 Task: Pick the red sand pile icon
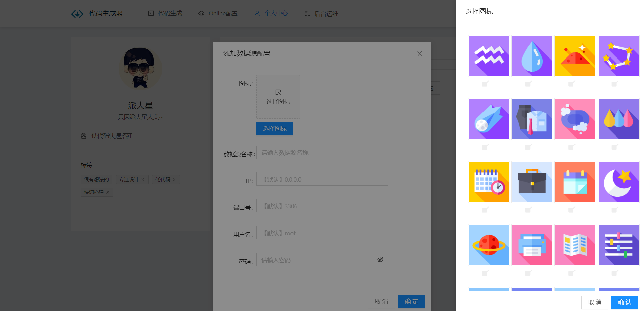[576, 56]
